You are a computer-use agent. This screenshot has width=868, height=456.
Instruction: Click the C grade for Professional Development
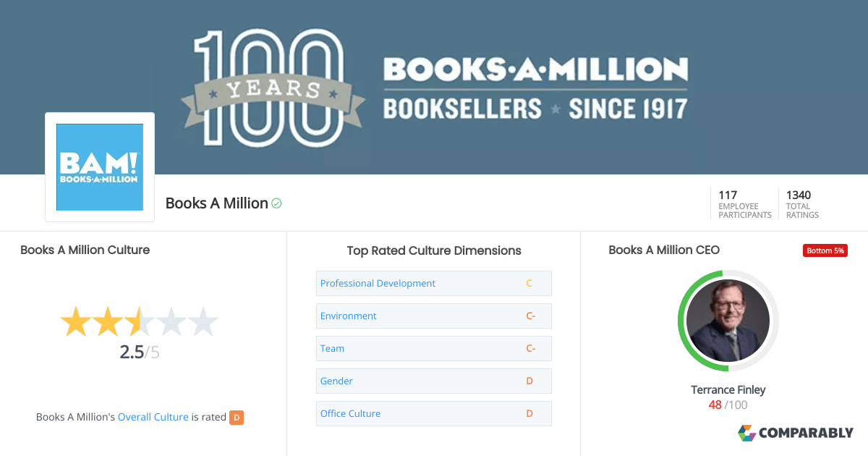(x=529, y=283)
